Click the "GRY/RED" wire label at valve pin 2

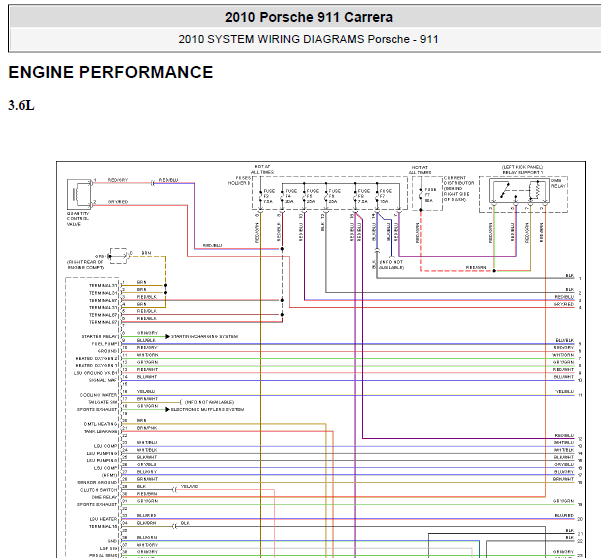(118, 202)
